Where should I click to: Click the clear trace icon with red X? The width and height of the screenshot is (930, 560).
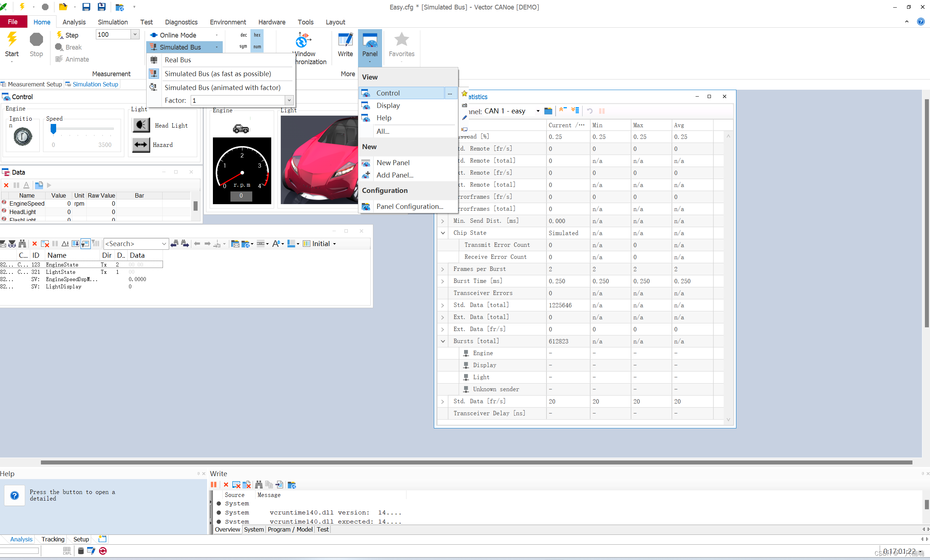click(x=45, y=244)
